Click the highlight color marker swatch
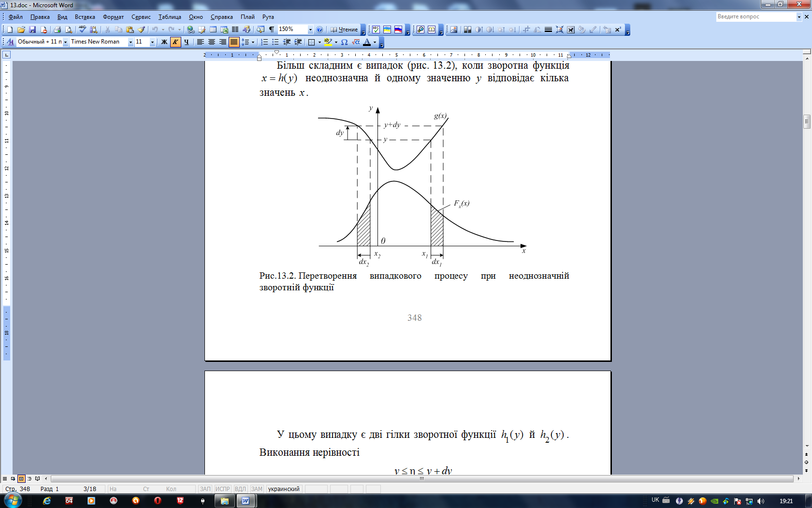Viewport: 812px width, 508px height. (328, 42)
